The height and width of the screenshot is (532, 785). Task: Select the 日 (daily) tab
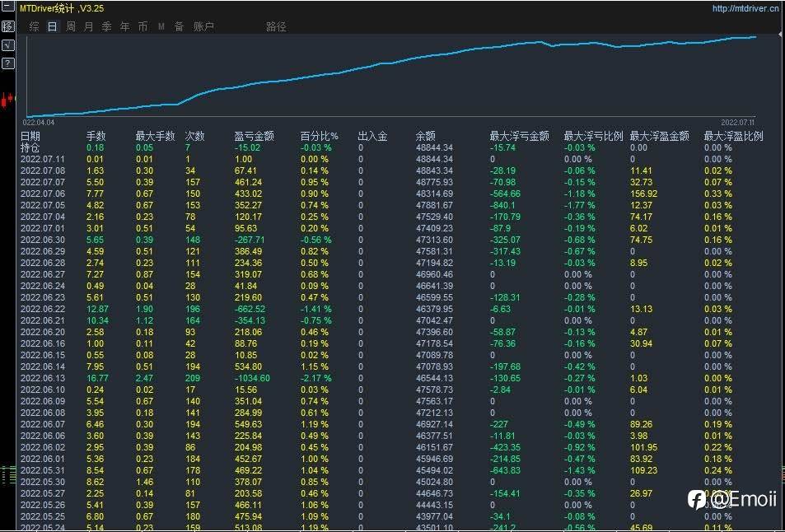(x=53, y=26)
